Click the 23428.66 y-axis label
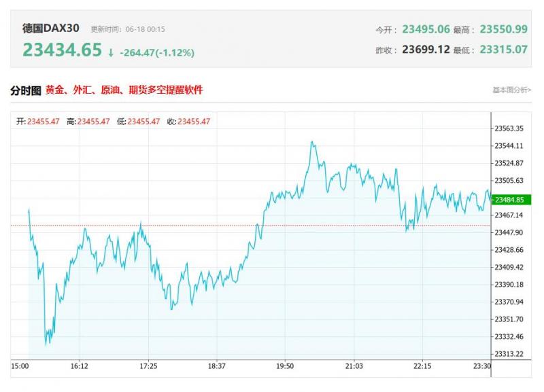The image size is (544, 392). [x=509, y=250]
